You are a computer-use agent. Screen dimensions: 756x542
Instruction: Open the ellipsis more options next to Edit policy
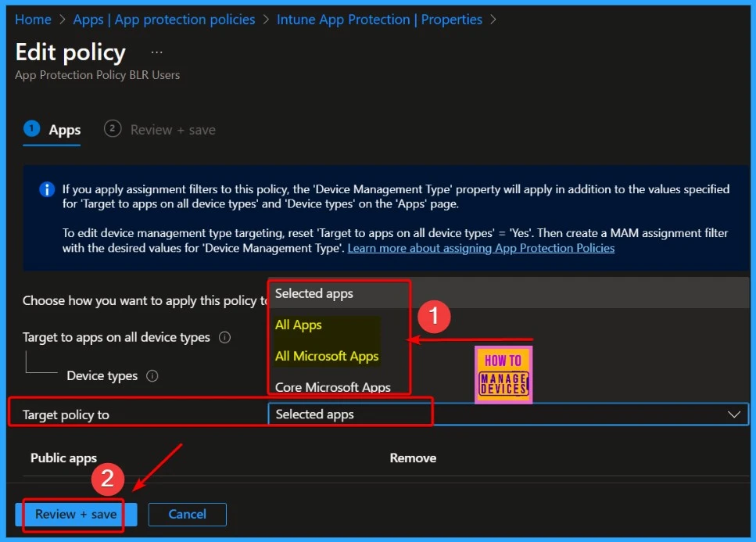[x=156, y=52]
